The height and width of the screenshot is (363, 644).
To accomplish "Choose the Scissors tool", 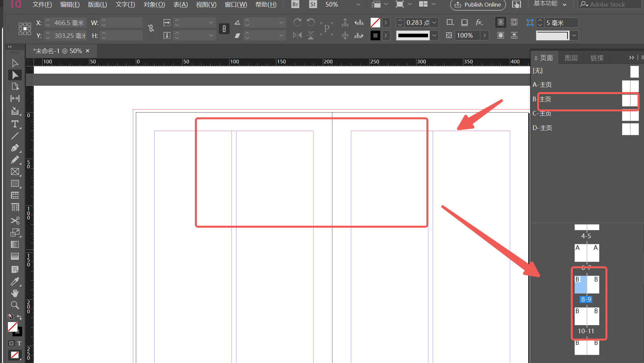I will [x=15, y=220].
